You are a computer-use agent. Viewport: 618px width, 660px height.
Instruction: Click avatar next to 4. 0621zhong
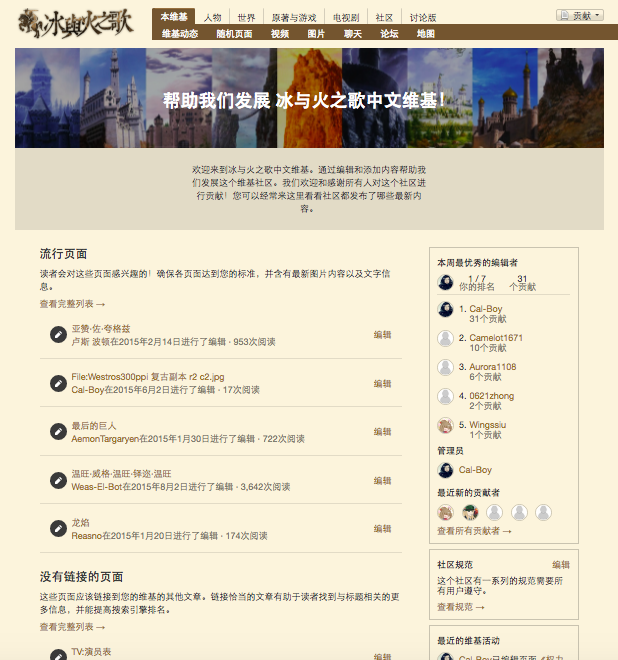coord(445,397)
